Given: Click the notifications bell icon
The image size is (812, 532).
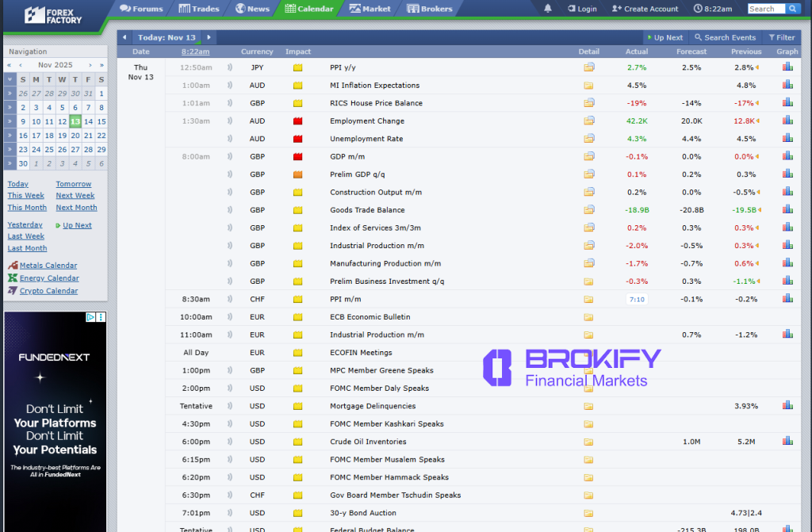Looking at the screenshot, I should [548, 9].
